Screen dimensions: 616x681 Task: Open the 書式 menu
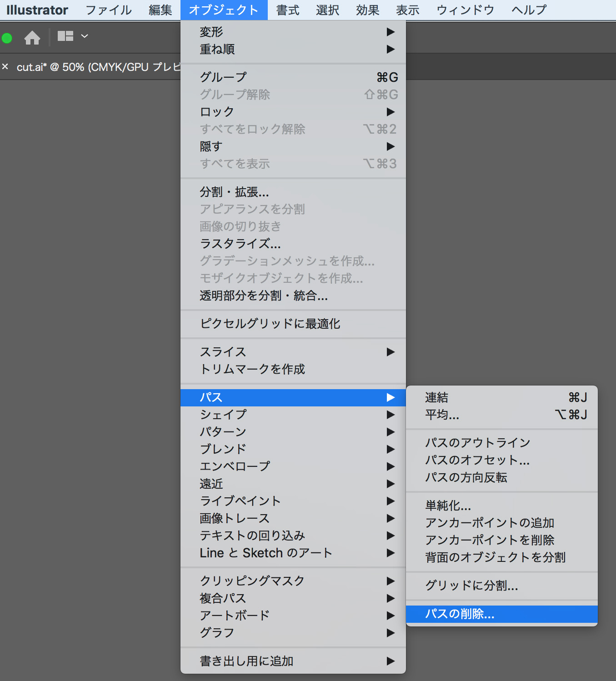pos(288,10)
